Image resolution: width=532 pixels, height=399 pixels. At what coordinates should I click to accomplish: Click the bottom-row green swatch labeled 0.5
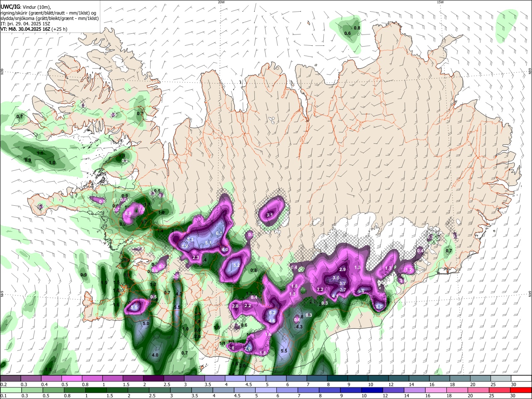tap(53, 390)
